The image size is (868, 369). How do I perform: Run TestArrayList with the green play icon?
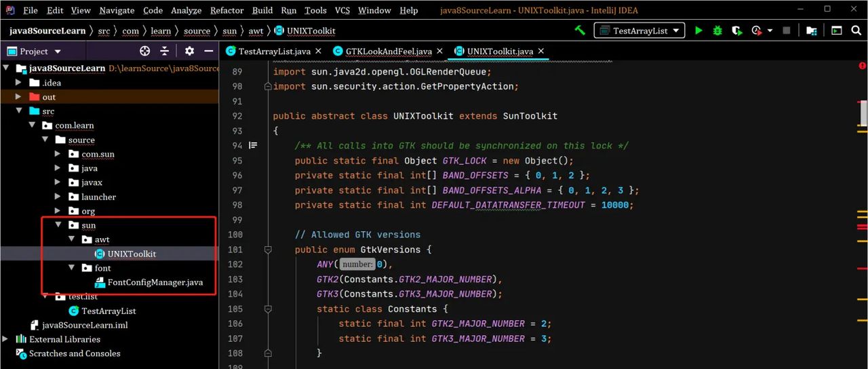[698, 31]
